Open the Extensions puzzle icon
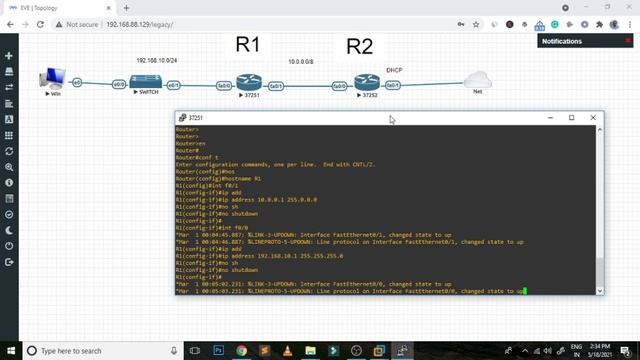The height and width of the screenshot is (360, 640). pos(599,24)
